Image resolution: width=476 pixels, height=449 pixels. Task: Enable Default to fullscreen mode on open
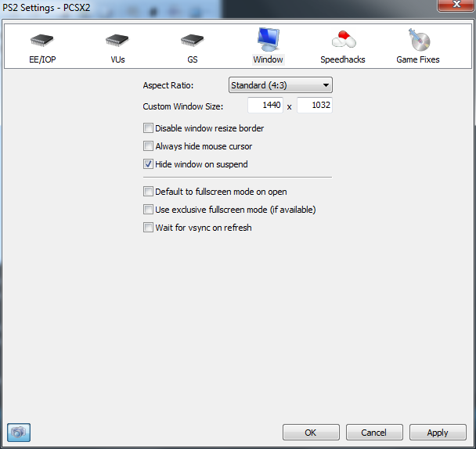148,192
